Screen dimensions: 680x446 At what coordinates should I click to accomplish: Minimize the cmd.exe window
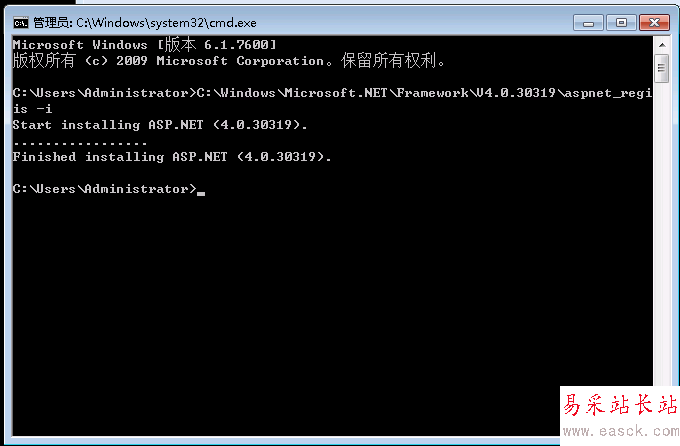click(x=590, y=20)
